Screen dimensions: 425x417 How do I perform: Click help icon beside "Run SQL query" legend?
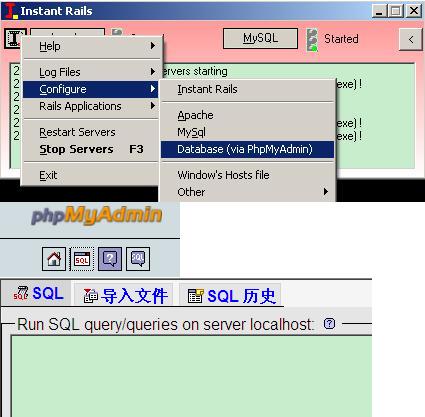point(329,323)
